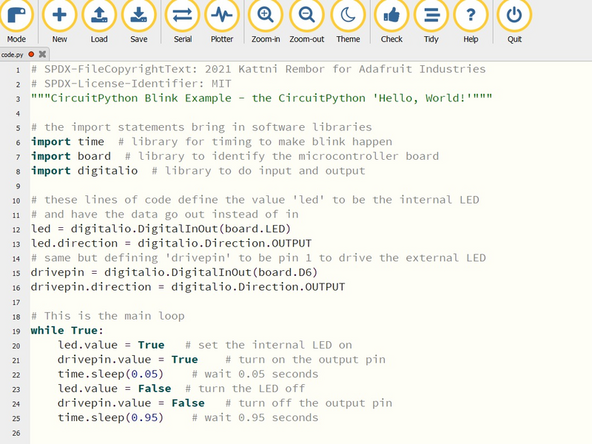Zoom-out the editor text
This screenshot has width=592, height=444.
coord(307,21)
